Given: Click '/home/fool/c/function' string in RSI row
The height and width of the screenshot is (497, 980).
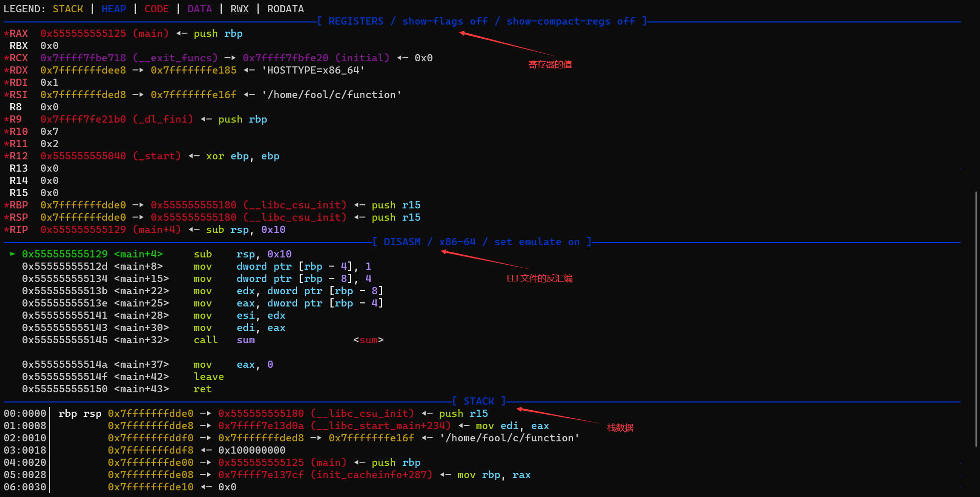Looking at the screenshot, I should [x=331, y=94].
